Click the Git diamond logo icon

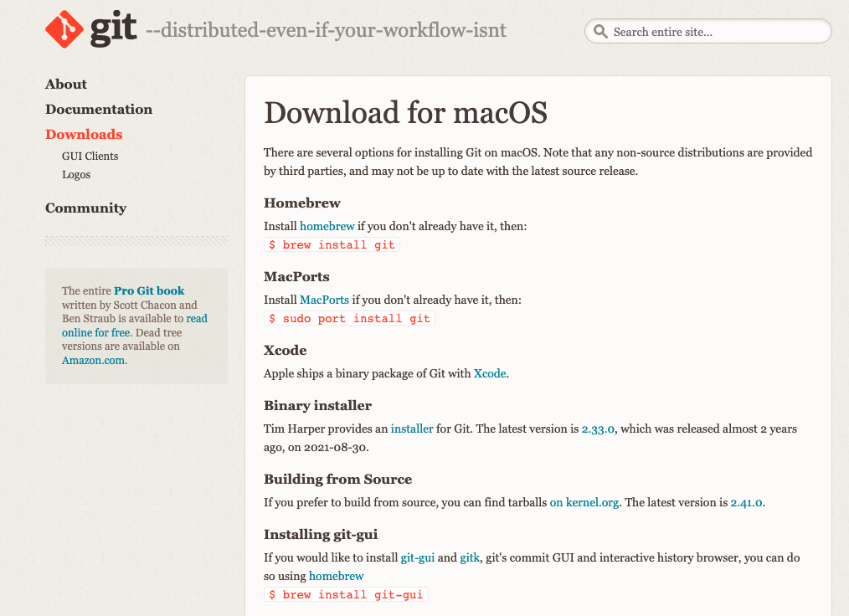click(x=64, y=29)
